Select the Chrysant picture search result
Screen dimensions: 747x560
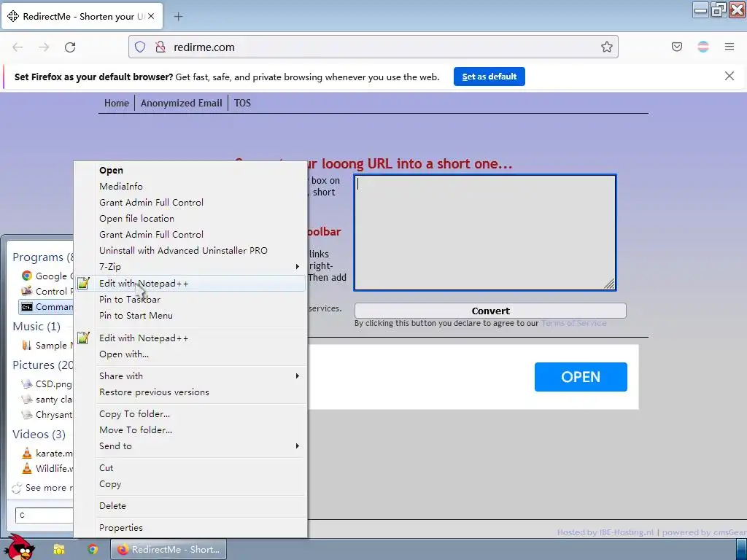47,415
